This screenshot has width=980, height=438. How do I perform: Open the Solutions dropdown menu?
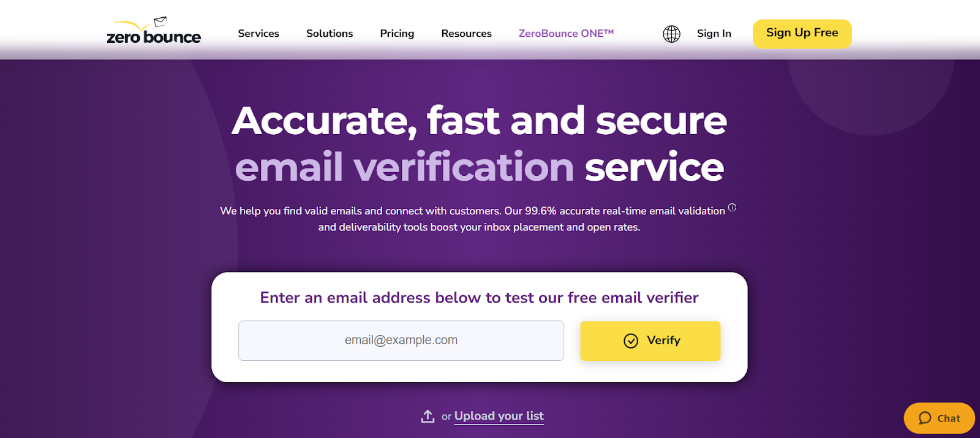329,34
